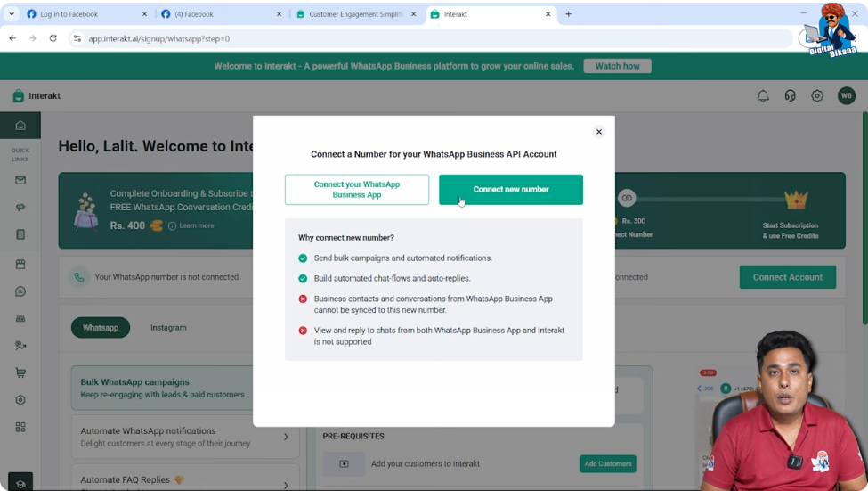
Task: Click the browser forward arrow
Action: pos(33,38)
